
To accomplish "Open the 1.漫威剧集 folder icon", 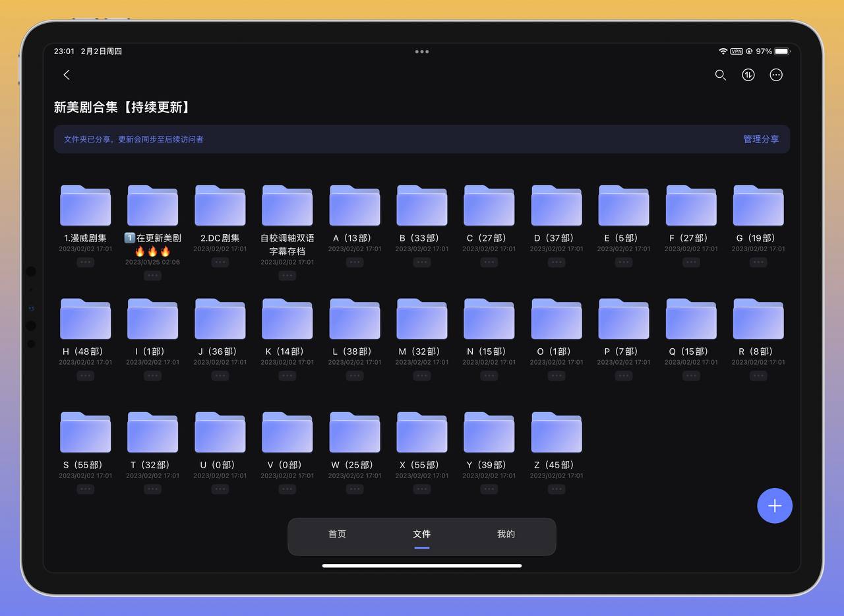I will tap(86, 205).
